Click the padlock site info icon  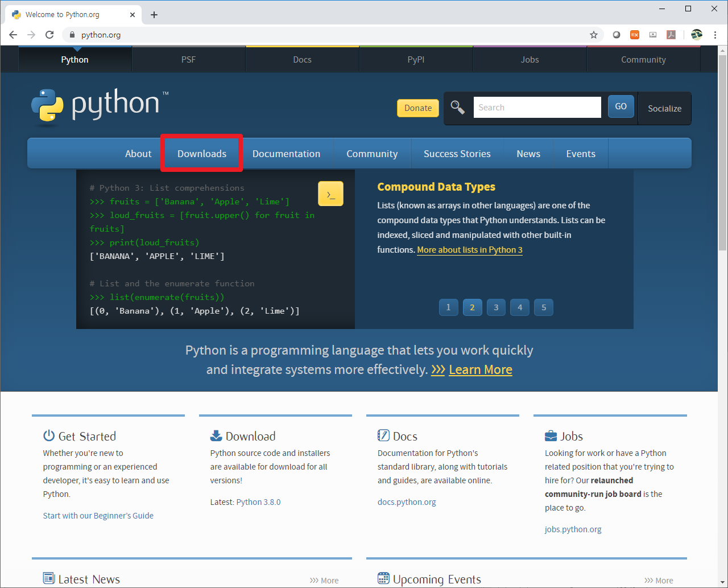[x=72, y=35]
